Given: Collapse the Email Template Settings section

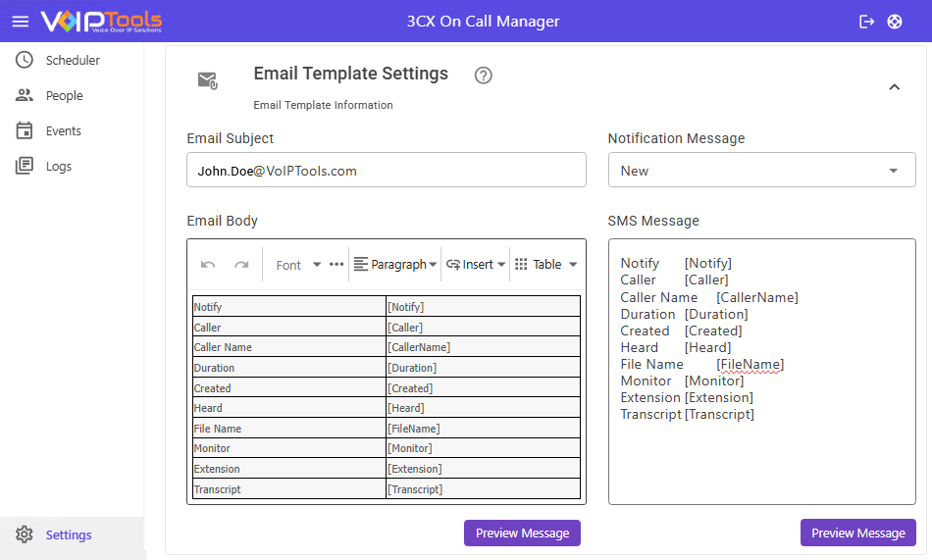Looking at the screenshot, I should [894, 87].
